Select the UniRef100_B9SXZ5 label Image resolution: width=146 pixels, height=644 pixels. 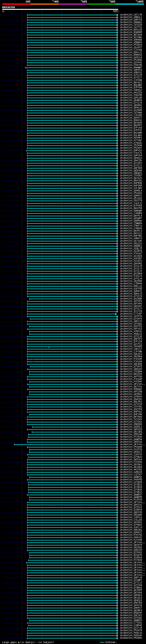[x=131, y=30]
